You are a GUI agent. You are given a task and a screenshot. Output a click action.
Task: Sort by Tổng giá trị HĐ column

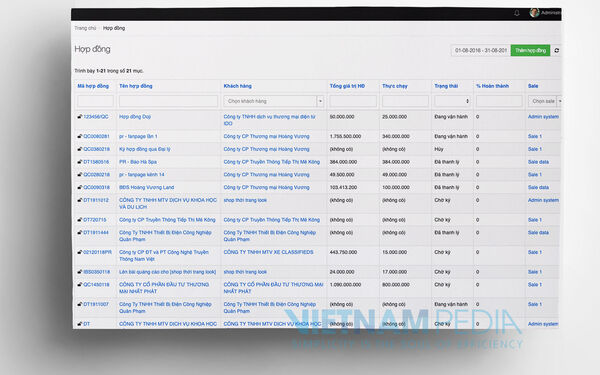pos(347,86)
